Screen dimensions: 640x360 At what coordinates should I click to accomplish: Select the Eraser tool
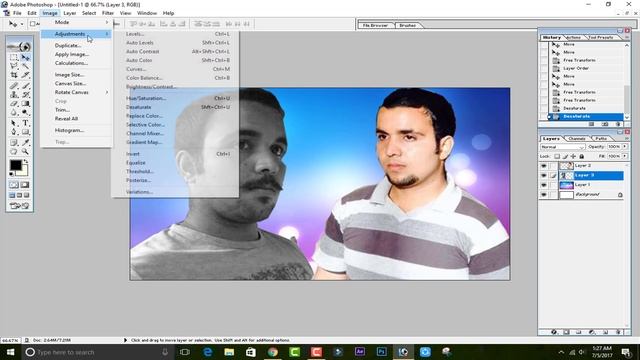pyautogui.click(x=14, y=104)
